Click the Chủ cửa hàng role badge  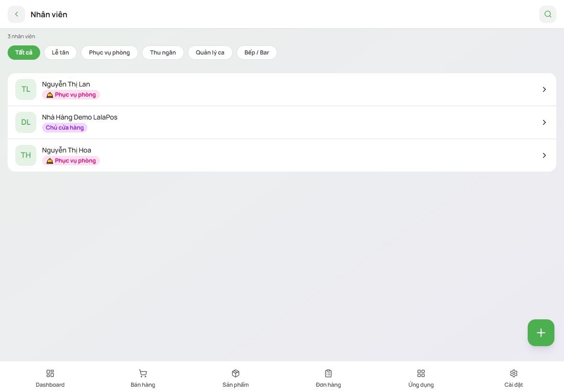coord(65,128)
